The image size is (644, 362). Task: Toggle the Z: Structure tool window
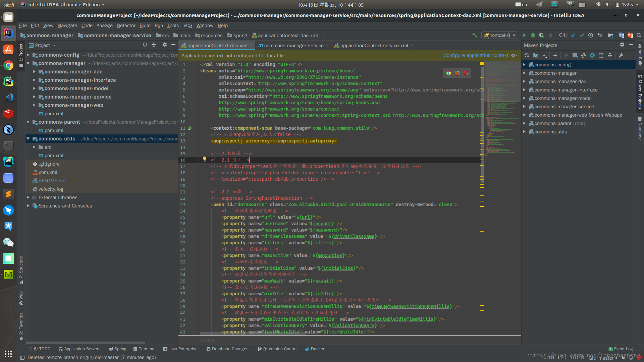(21, 270)
